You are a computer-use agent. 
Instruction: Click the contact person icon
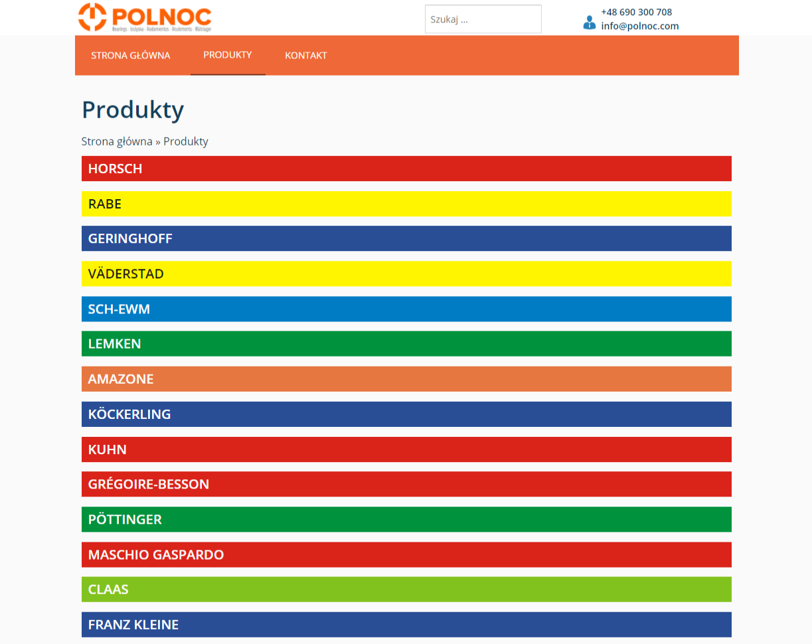tap(590, 23)
